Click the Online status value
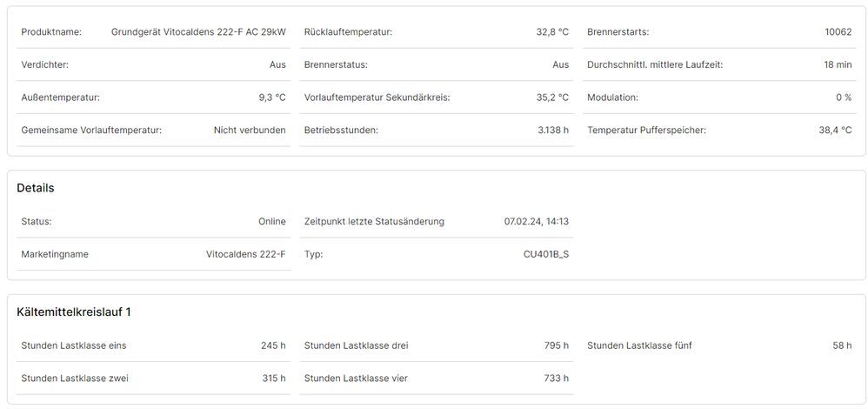The width and height of the screenshot is (868, 409). click(x=272, y=222)
